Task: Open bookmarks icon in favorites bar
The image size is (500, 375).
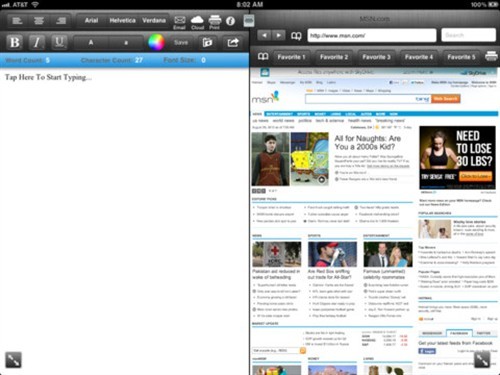Action: coord(263,56)
